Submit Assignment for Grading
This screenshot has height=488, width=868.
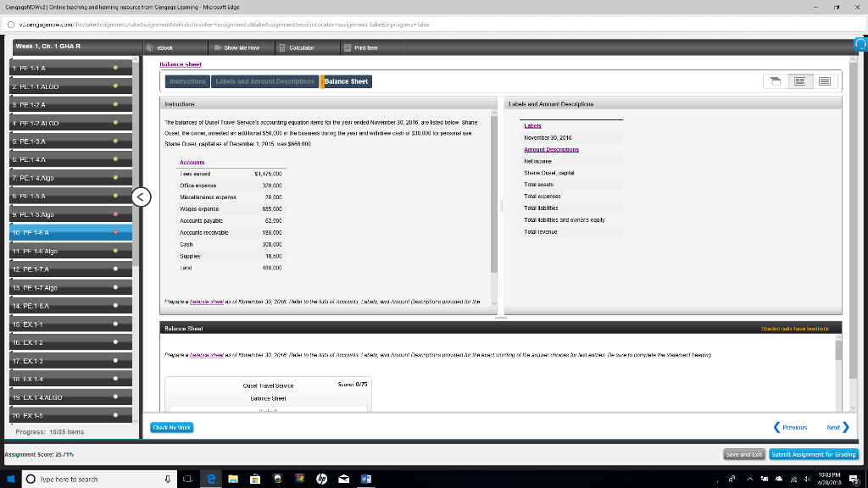coord(813,454)
